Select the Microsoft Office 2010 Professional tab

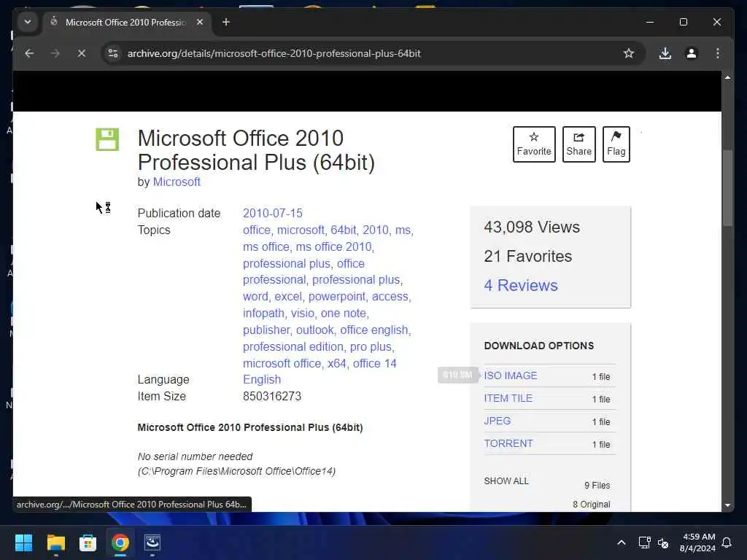[x=125, y=22]
